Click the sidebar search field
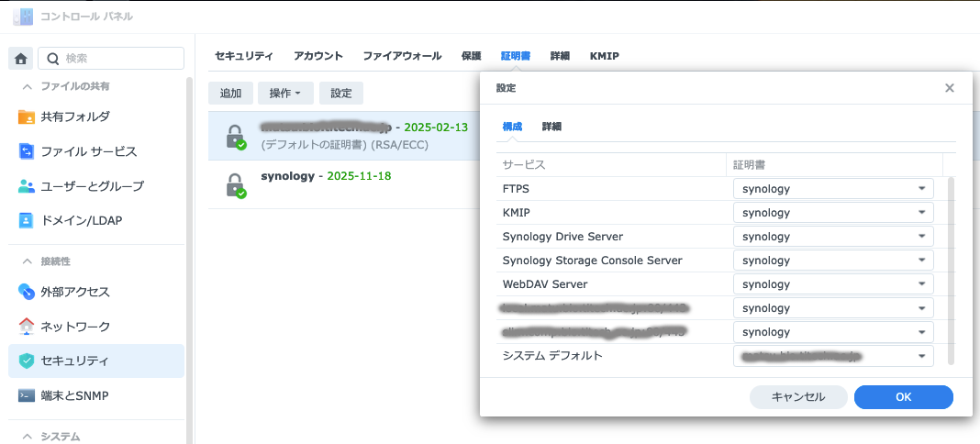The image size is (980, 444). pos(111,59)
